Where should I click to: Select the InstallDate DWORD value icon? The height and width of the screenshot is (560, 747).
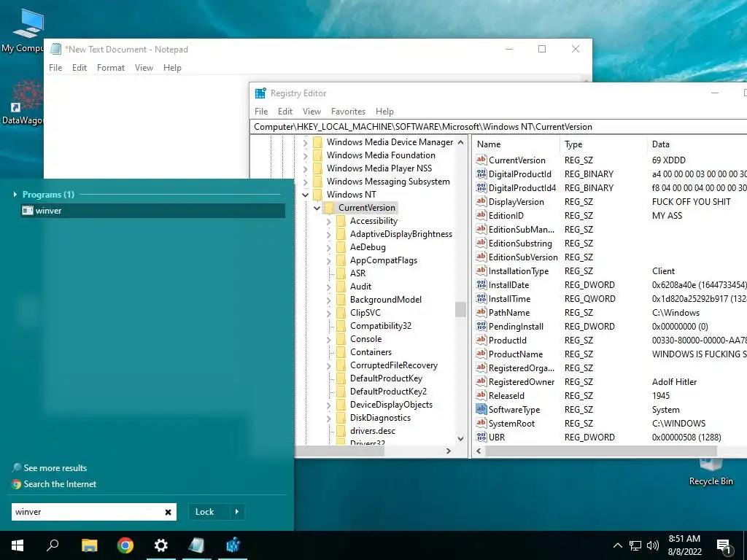[x=481, y=285]
